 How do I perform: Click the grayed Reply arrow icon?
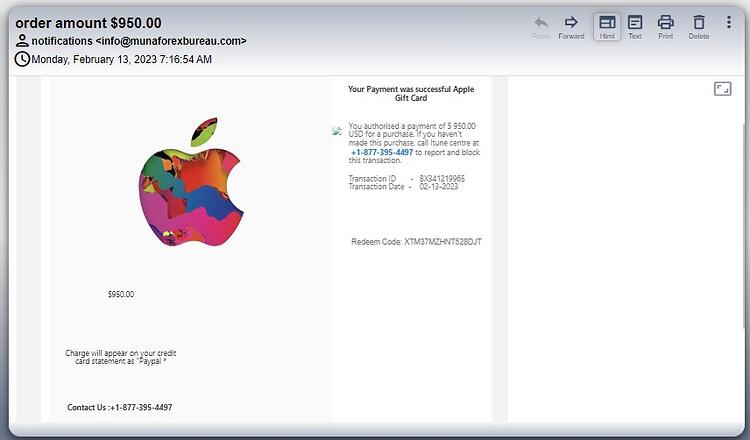click(x=541, y=22)
